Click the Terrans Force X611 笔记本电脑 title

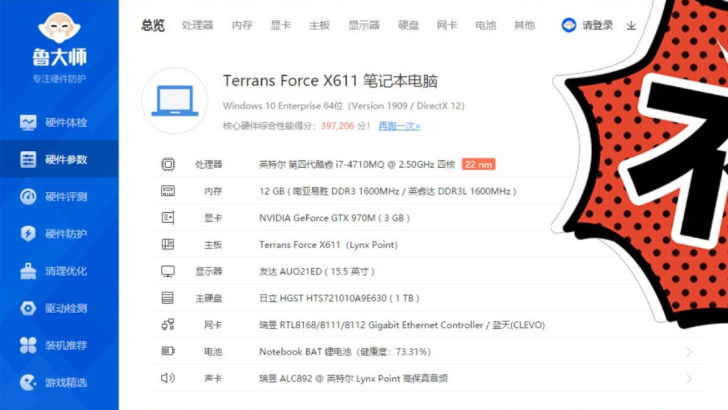(x=330, y=81)
